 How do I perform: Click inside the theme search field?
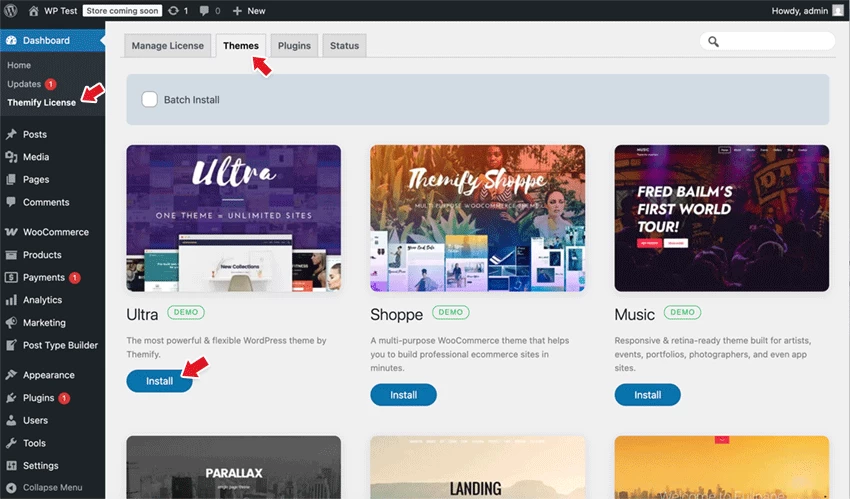pyautogui.click(x=767, y=41)
